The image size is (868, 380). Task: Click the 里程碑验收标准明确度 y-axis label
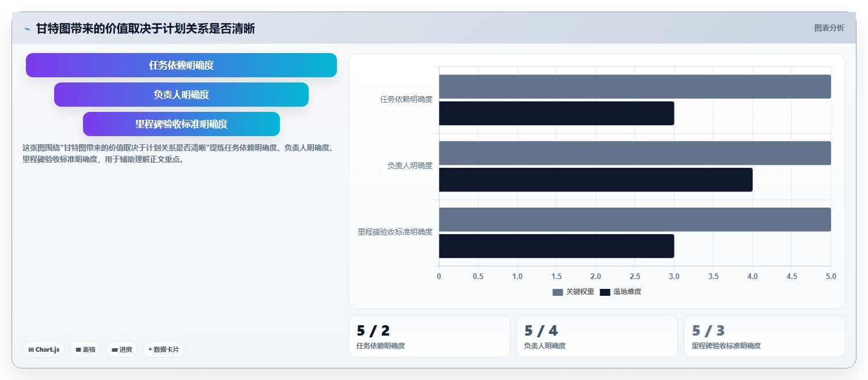395,232
